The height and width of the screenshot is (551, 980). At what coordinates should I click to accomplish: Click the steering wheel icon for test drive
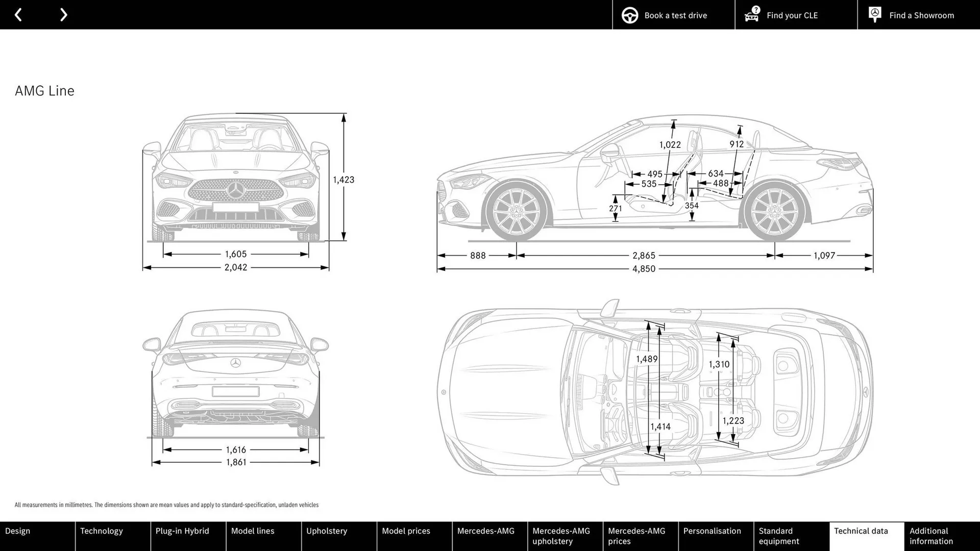pos(629,15)
